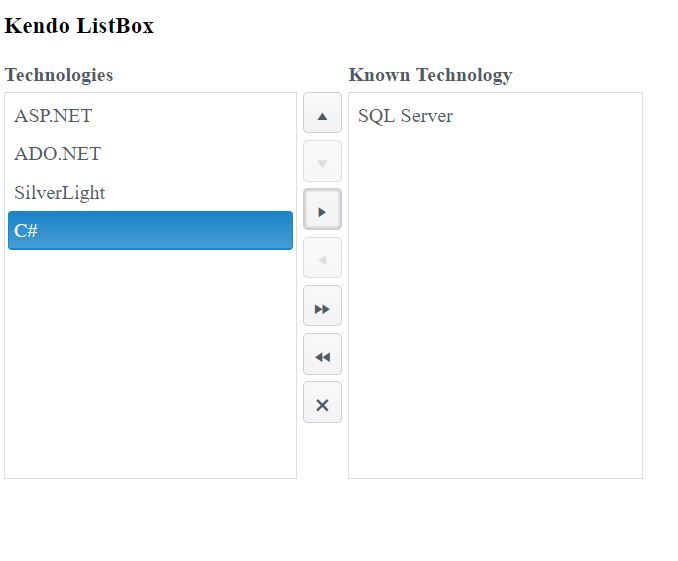Remove selected item with X button

click(322, 403)
